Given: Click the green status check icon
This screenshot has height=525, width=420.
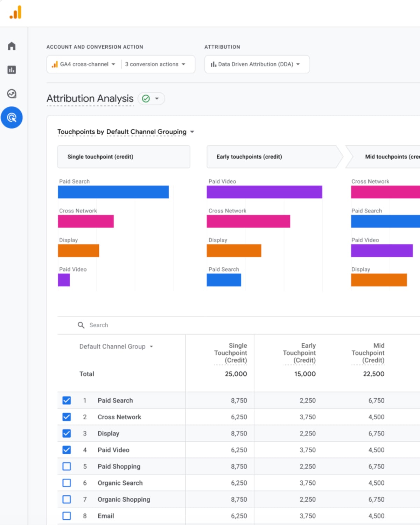Looking at the screenshot, I should pos(146,98).
